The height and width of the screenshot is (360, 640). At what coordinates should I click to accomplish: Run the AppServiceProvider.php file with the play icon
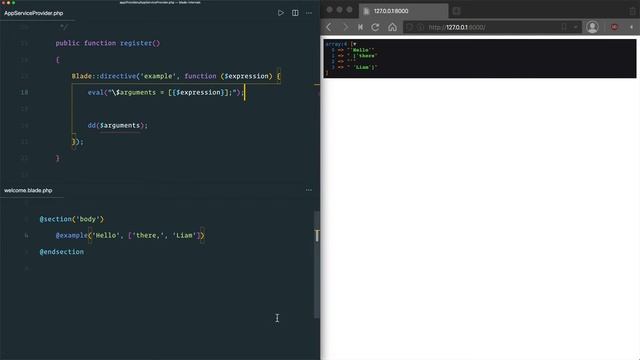[281, 13]
